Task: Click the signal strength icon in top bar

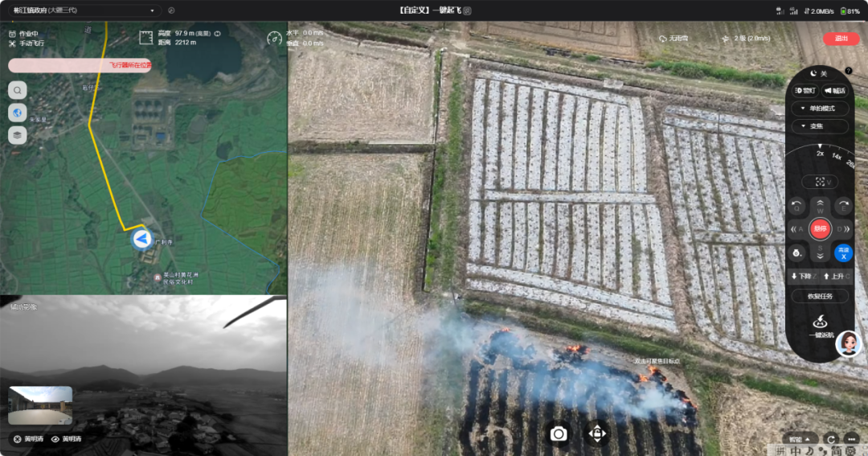Action: coord(793,10)
